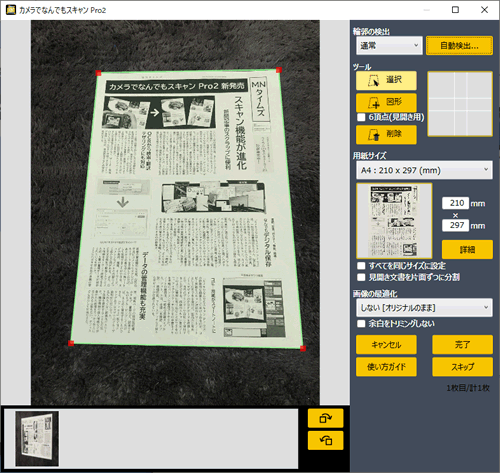Click the 297 mm height field
Image resolution: width=500 pixels, height=473 pixels.
(455, 225)
